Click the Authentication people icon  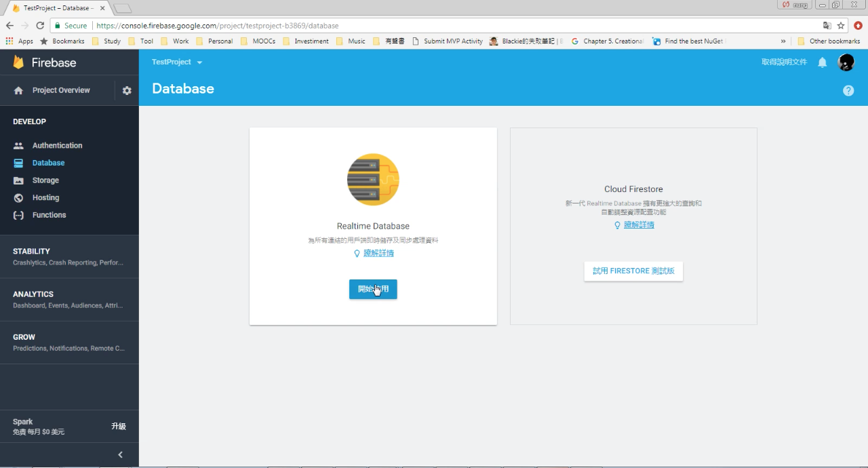coord(18,145)
